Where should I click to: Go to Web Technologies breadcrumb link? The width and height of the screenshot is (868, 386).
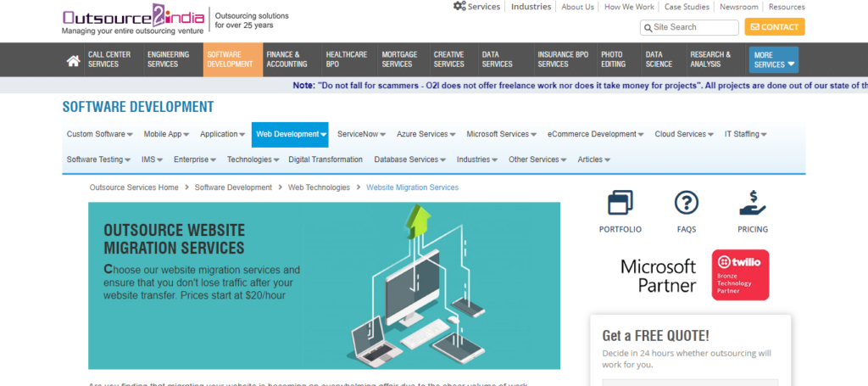318,187
